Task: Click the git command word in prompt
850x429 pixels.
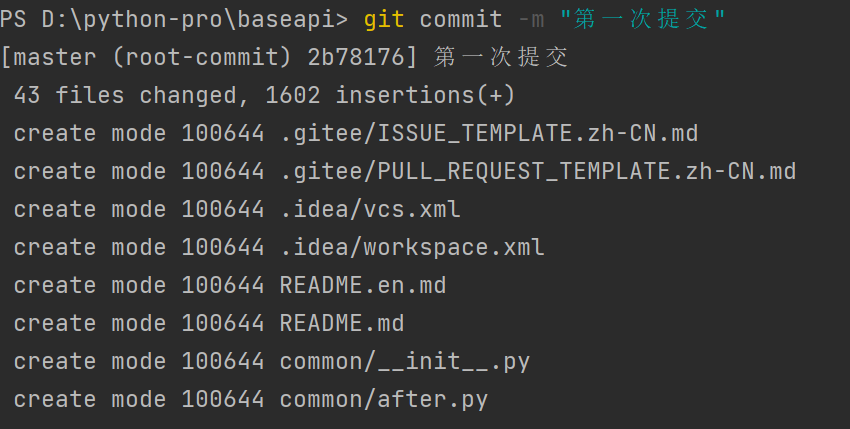Action: 384,19
